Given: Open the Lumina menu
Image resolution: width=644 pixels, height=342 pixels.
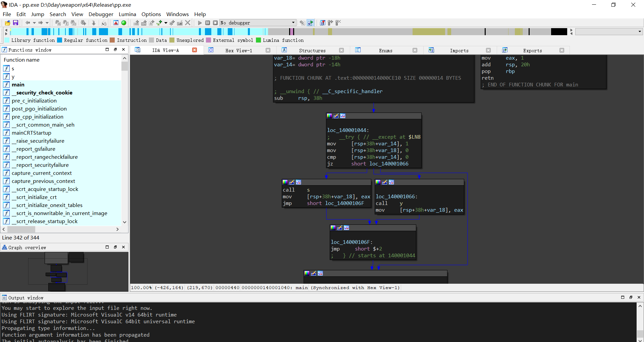Looking at the screenshot, I should [x=127, y=14].
